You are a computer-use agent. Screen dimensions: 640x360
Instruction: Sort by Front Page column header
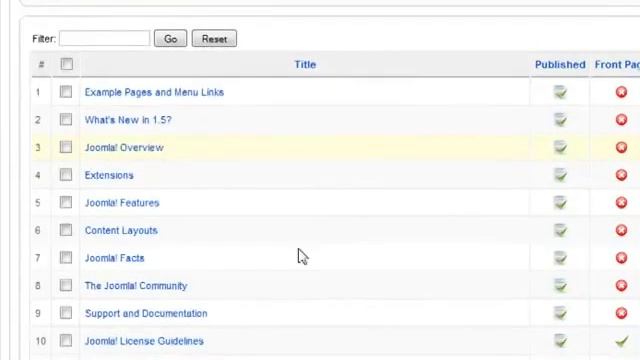[617, 64]
